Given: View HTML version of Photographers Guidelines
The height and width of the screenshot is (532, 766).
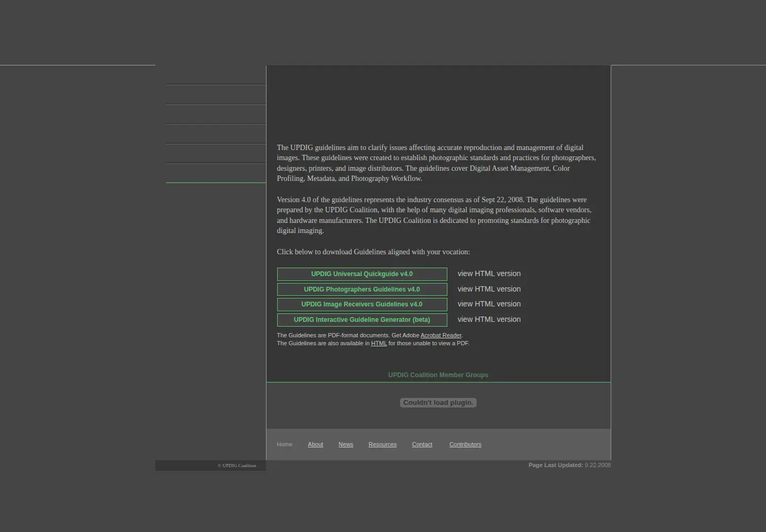Looking at the screenshot, I should click(489, 289).
